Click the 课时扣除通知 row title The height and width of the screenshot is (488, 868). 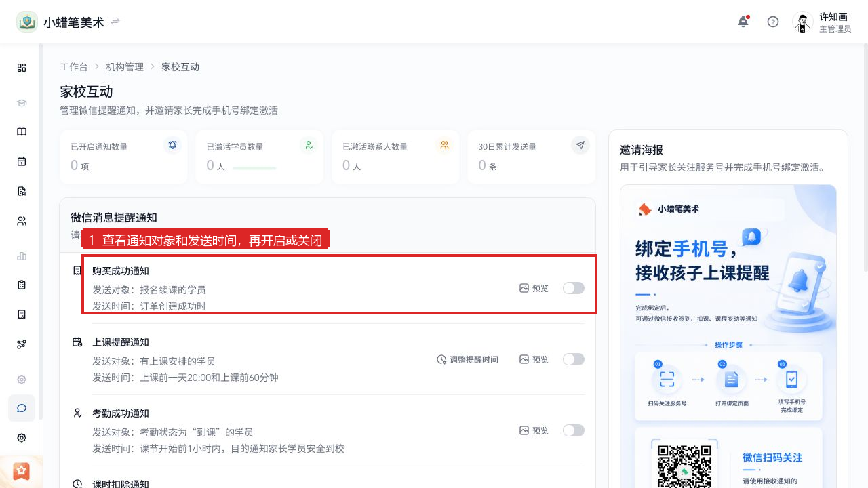click(121, 484)
